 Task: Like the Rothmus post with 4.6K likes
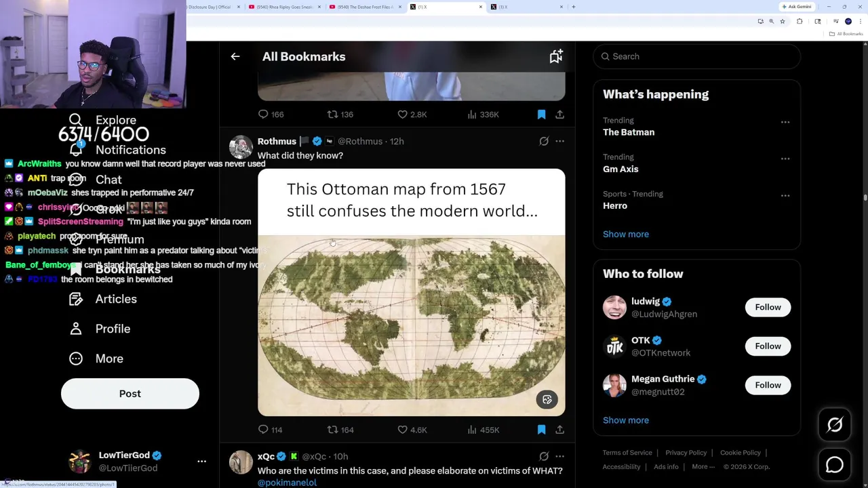coord(412,430)
